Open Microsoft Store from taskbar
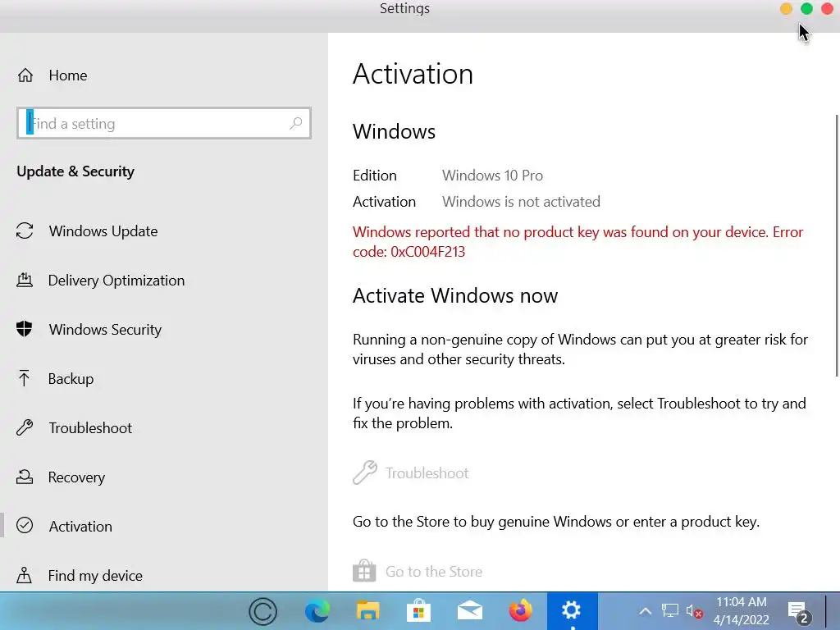Image resolution: width=840 pixels, height=630 pixels. tap(419, 611)
